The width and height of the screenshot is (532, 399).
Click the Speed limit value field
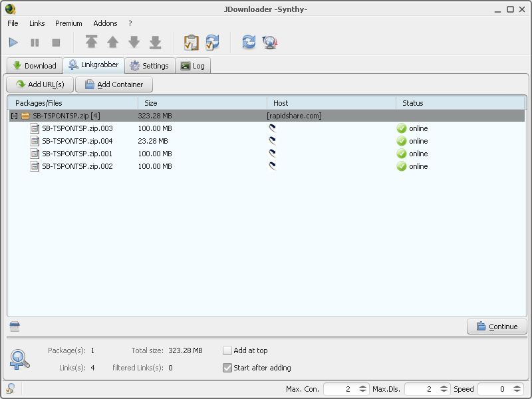(x=494, y=389)
